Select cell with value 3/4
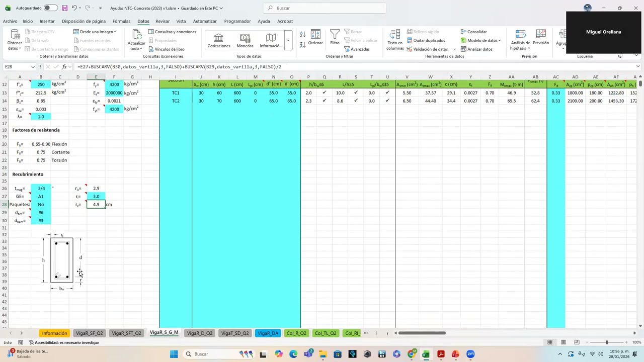The image size is (644, 362). pos(41,189)
